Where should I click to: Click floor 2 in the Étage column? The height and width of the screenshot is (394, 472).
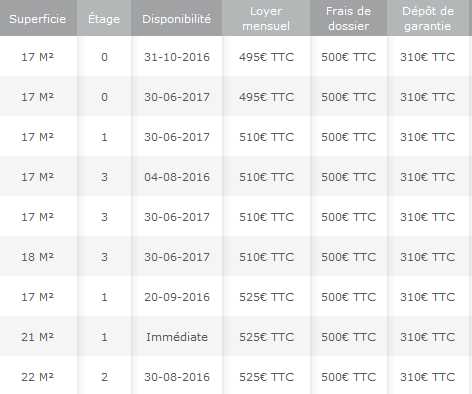coord(104,377)
